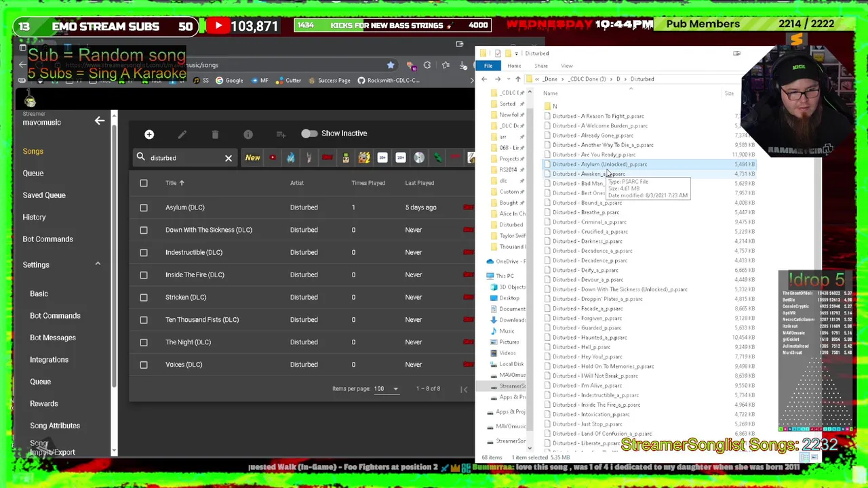Image resolution: width=868 pixels, height=488 pixels.
Task: Check the box for Indestructible (DLC)
Action: point(144,252)
